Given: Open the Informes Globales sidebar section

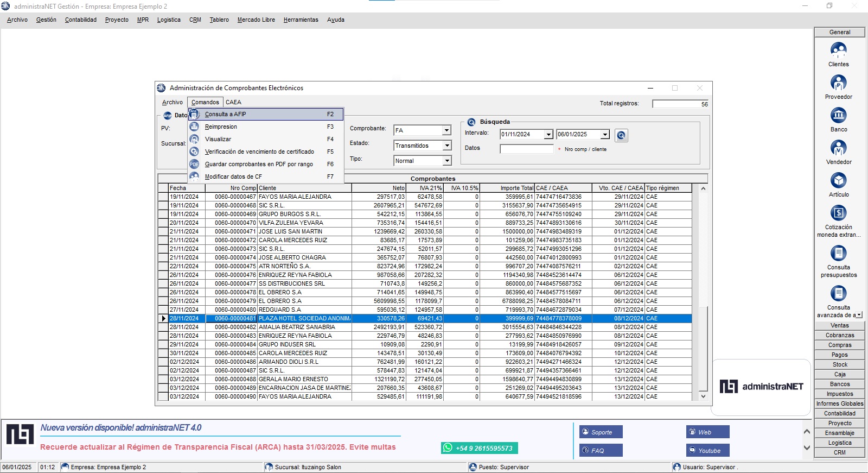Looking at the screenshot, I should pyautogui.click(x=840, y=403).
